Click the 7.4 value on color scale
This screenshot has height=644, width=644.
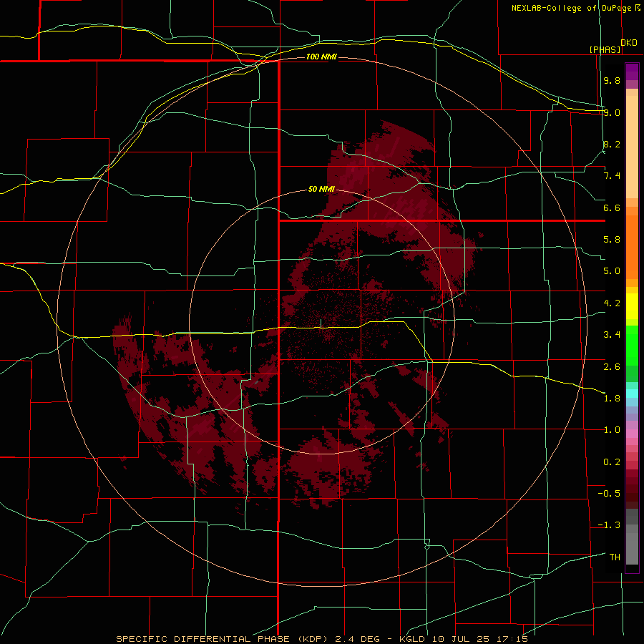(x=612, y=176)
